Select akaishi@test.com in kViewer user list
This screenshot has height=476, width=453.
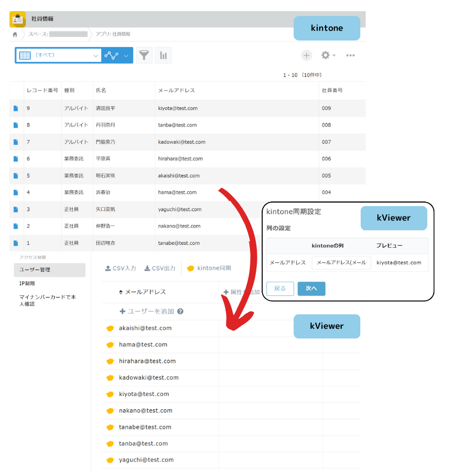145,328
